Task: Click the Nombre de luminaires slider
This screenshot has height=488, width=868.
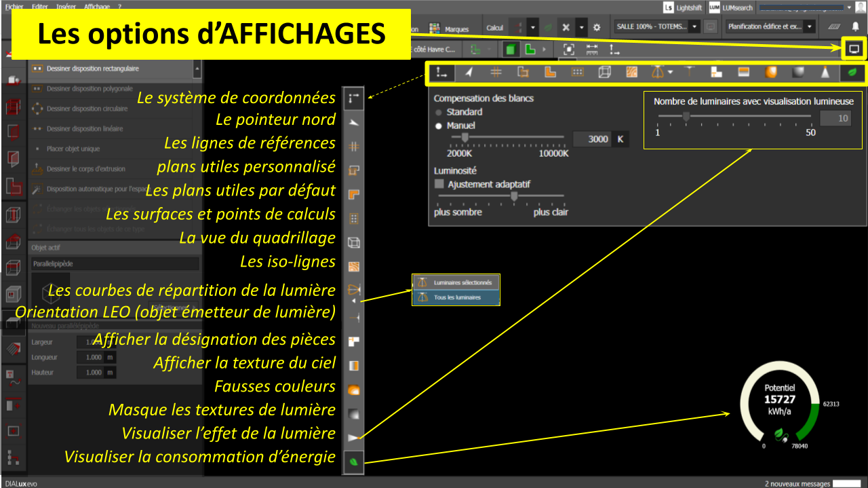Action: click(x=734, y=117)
